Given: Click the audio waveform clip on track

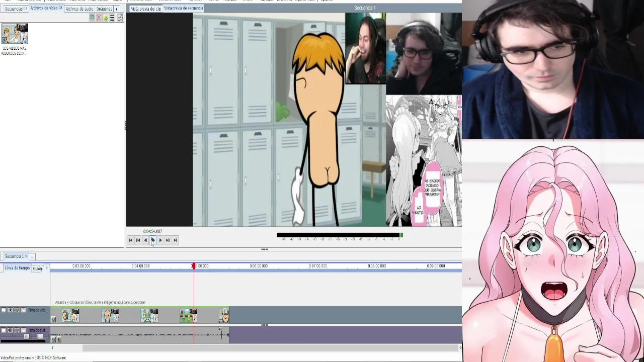Looking at the screenshot, I should click(x=140, y=334).
